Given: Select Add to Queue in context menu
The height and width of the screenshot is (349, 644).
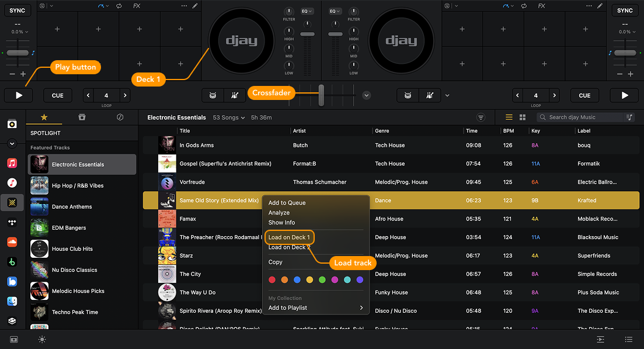Looking at the screenshot, I should [x=287, y=203].
